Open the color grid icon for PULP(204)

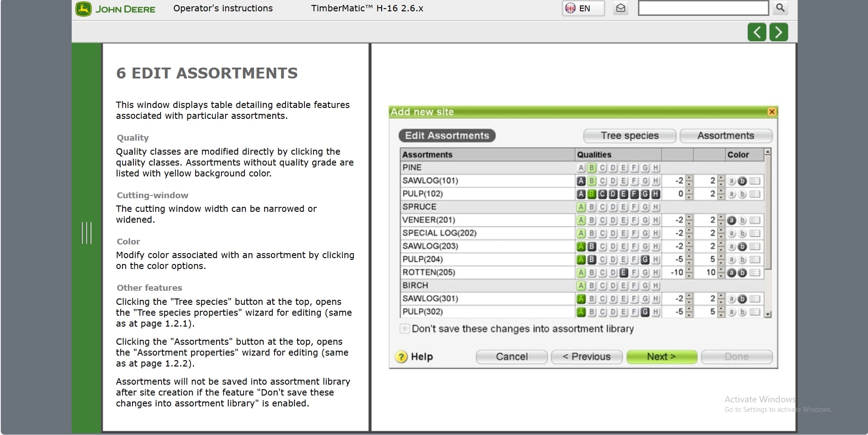[x=755, y=260]
